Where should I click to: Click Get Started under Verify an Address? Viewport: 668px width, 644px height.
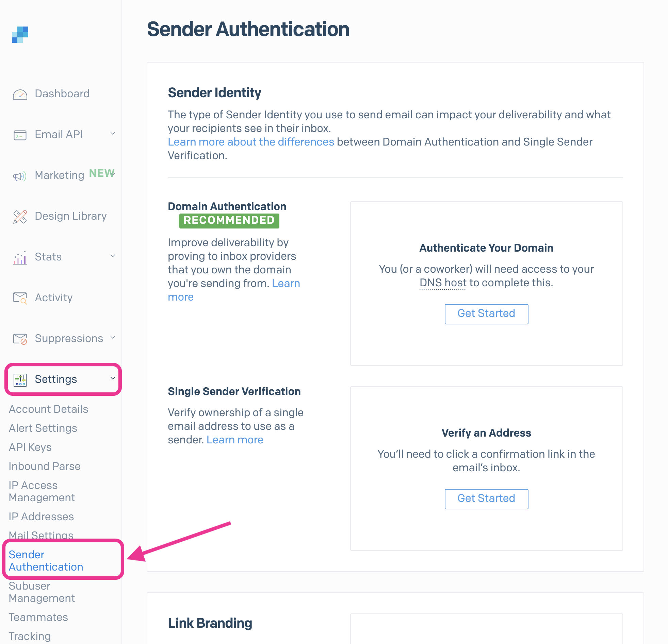tap(486, 498)
